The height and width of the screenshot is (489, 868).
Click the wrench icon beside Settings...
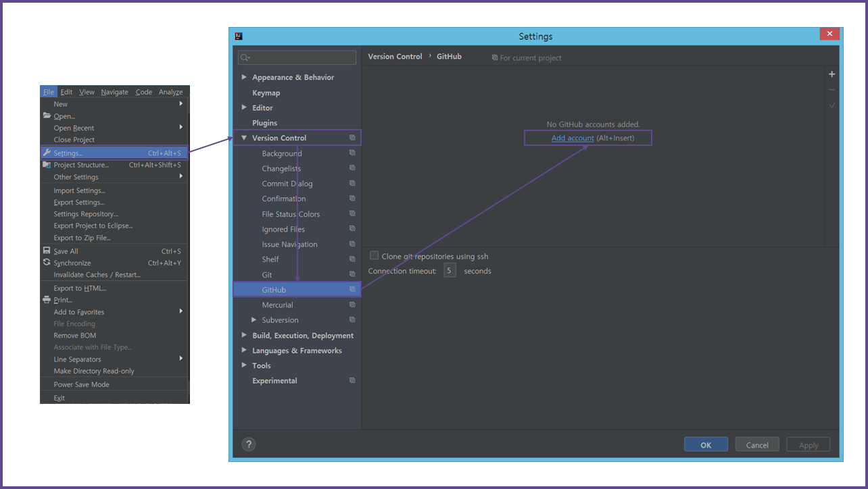click(47, 153)
